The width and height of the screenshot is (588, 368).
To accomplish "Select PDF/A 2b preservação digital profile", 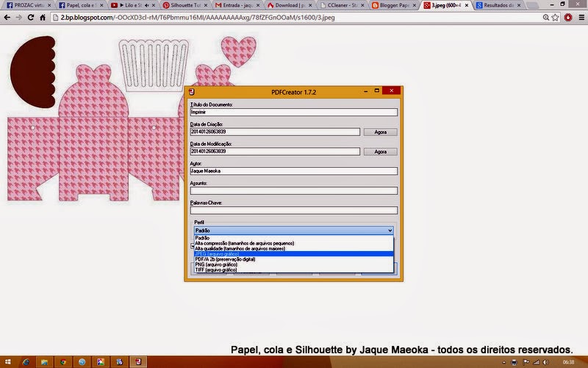I will (x=293, y=259).
